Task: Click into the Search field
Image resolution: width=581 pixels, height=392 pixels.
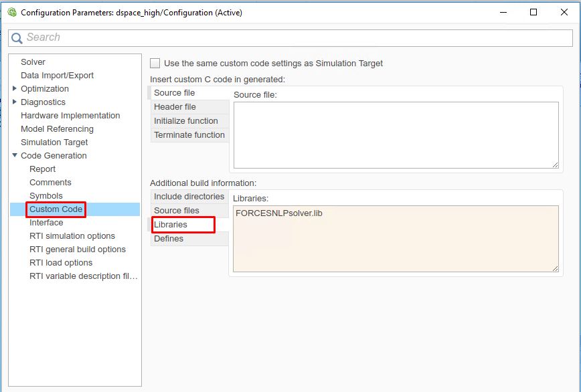Action: 295,38
